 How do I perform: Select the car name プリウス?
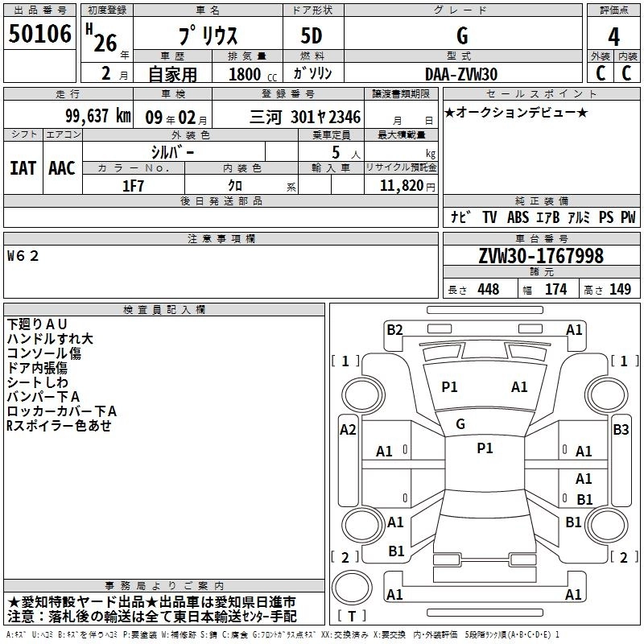pyautogui.click(x=208, y=35)
